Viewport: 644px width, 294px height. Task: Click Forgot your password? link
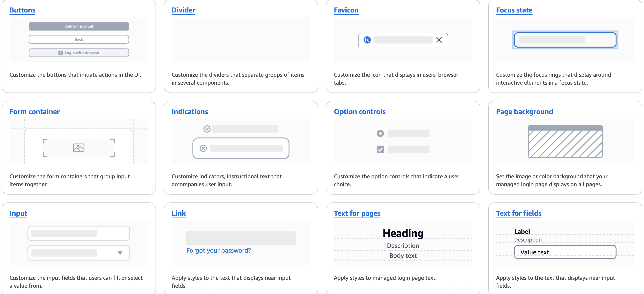[x=219, y=250]
